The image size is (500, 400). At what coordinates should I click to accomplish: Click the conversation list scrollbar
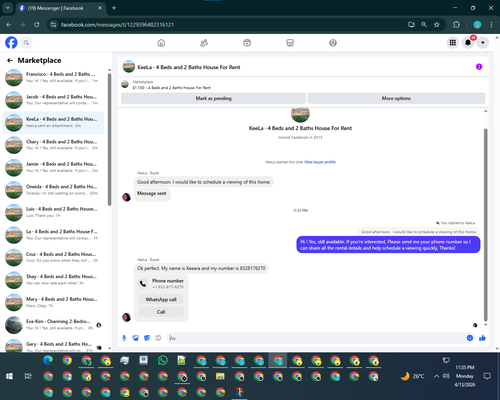(x=109, y=140)
